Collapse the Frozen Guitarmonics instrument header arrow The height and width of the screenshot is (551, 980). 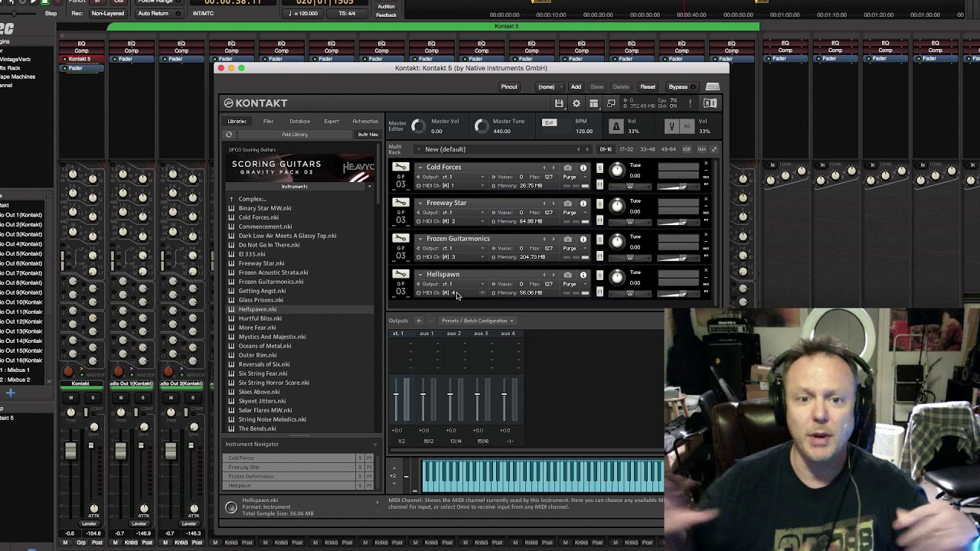420,239
